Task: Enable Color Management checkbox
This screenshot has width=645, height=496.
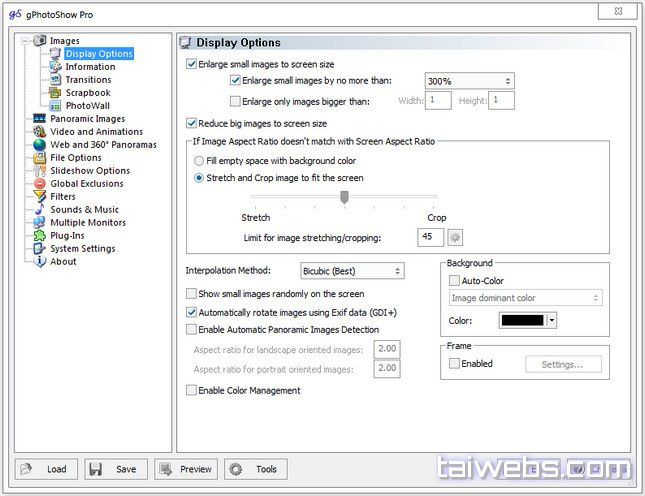Action: [192, 391]
